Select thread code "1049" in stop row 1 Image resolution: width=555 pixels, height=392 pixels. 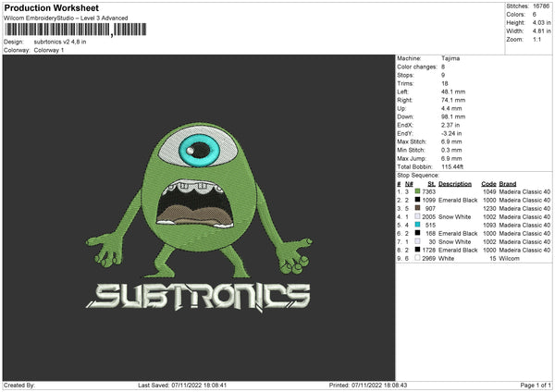point(489,191)
